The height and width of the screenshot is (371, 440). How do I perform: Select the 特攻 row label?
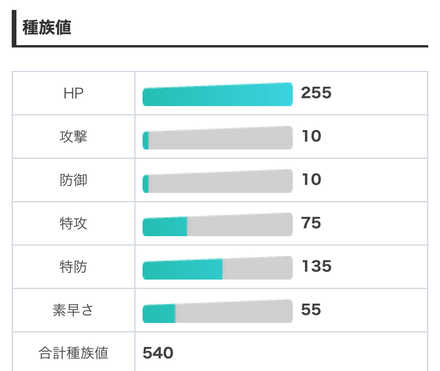click(x=73, y=223)
